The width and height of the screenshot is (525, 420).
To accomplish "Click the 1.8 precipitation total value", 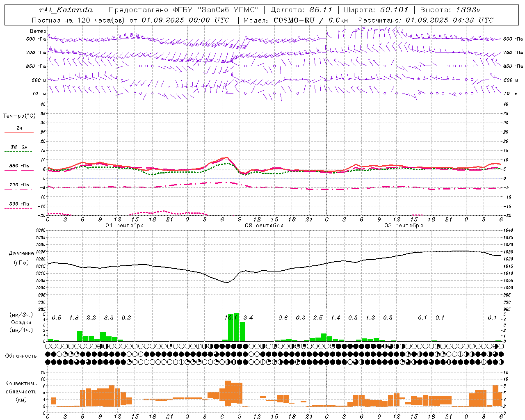I will pyautogui.click(x=74, y=317).
